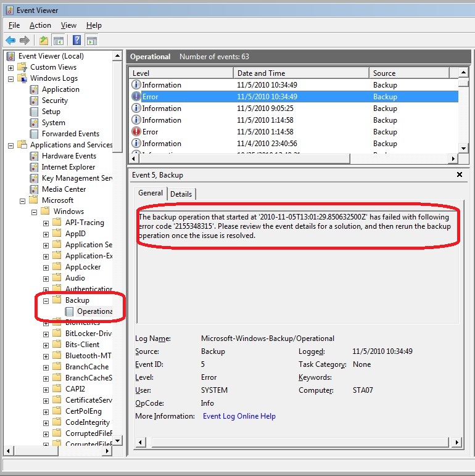Click the Up One Level folder icon

43,41
